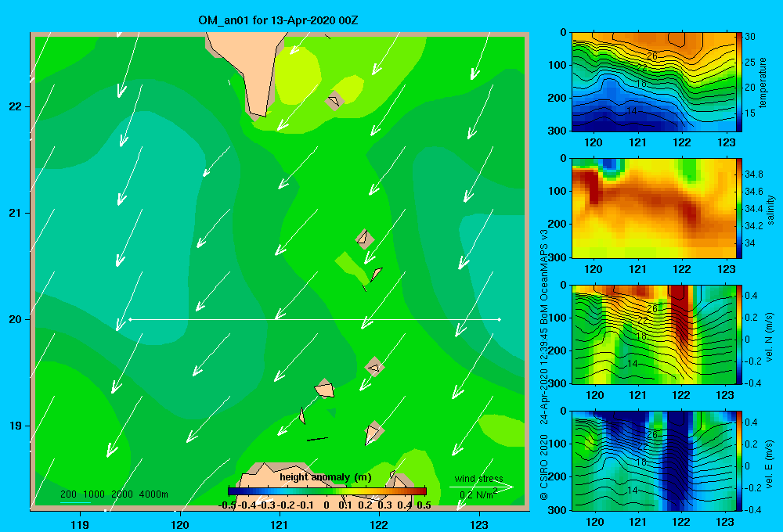This screenshot has height=532, width=783.
Task: Click the height anomaly color bar
Action: (327, 491)
